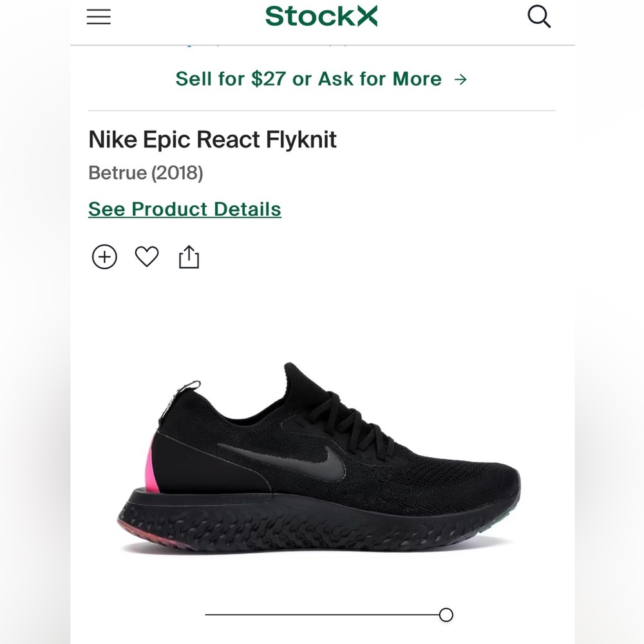Image resolution: width=644 pixels, height=644 pixels.
Task: Select the Betrue (2018) subtitle
Action: 145,173
